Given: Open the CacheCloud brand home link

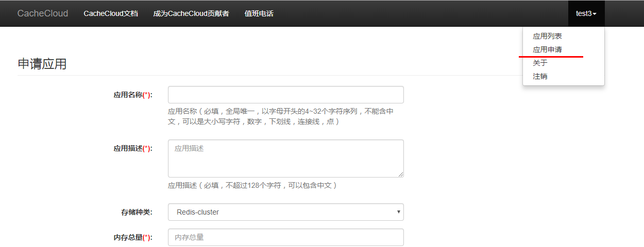Looking at the screenshot, I should [43, 13].
